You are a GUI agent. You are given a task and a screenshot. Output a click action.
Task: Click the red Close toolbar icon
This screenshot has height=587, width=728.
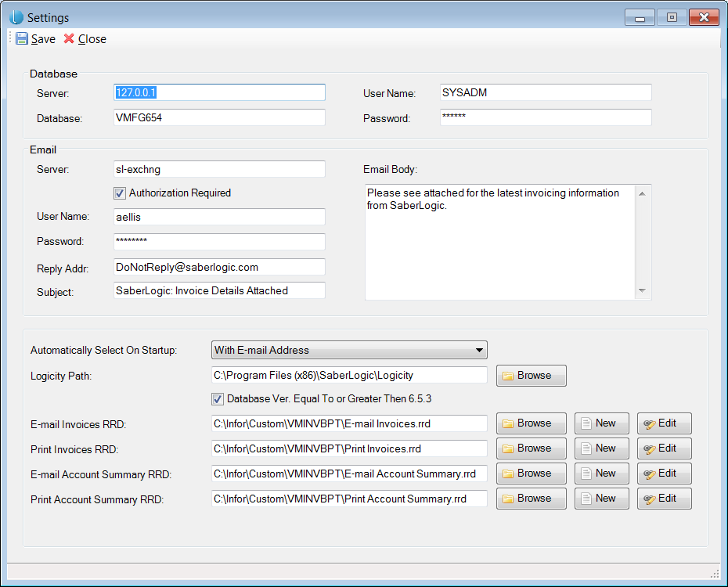[69, 39]
